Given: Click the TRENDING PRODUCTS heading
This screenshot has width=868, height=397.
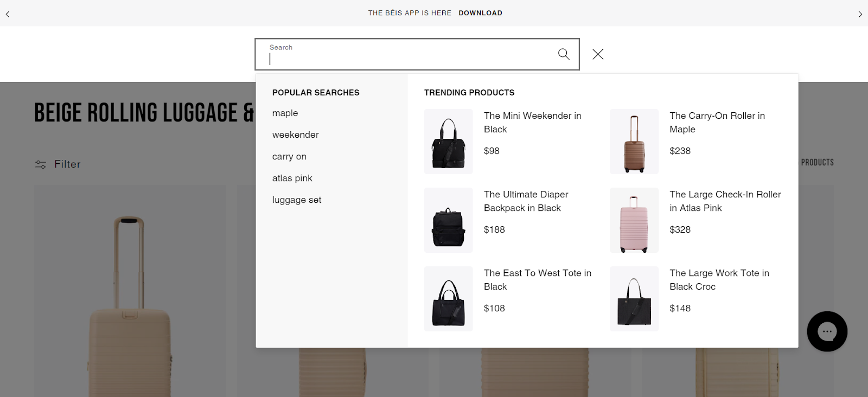Looking at the screenshot, I should [x=469, y=93].
